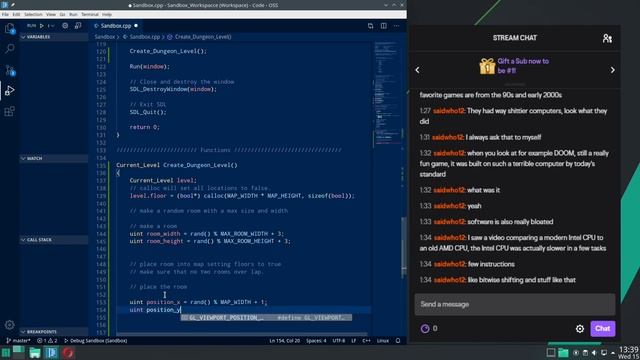
Task: Open the Source Control view
Action: 9,70
